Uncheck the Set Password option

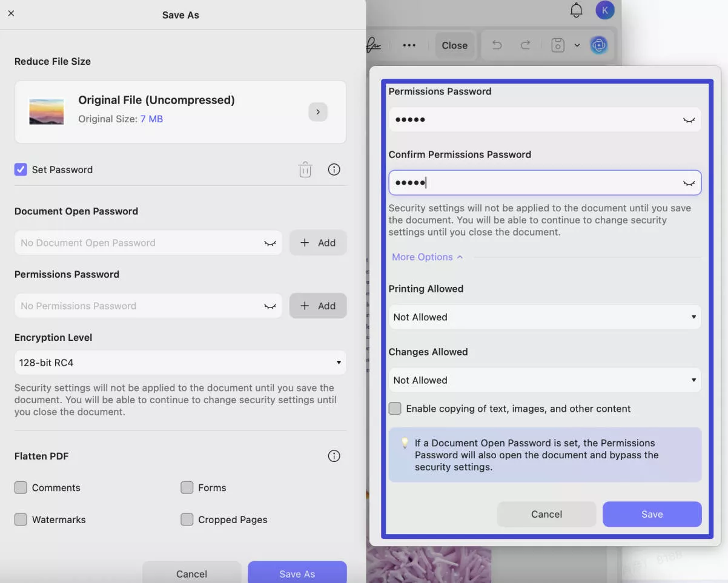(21, 169)
